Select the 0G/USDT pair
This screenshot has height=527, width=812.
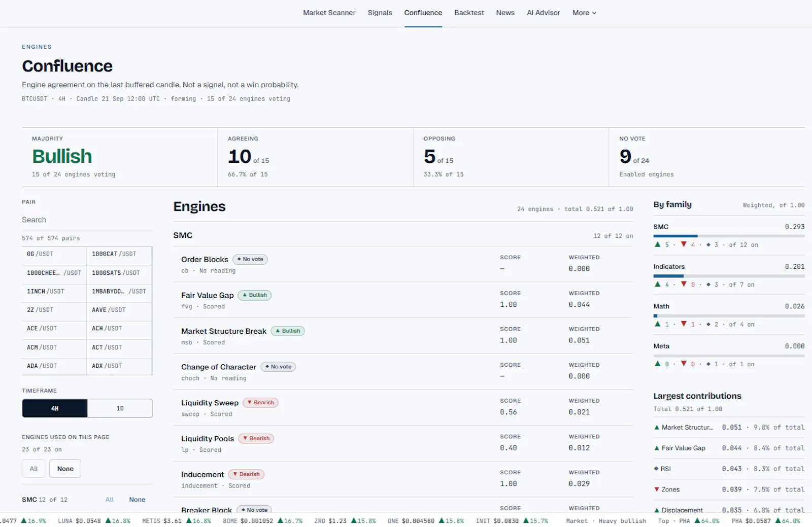pyautogui.click(x=54, y=254)
